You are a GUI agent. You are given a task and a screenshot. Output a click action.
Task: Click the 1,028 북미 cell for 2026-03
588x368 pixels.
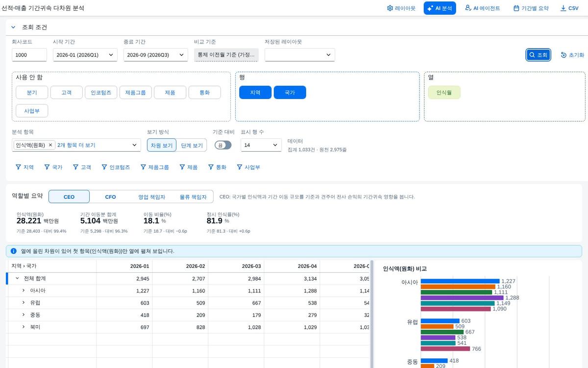[236, 327]
